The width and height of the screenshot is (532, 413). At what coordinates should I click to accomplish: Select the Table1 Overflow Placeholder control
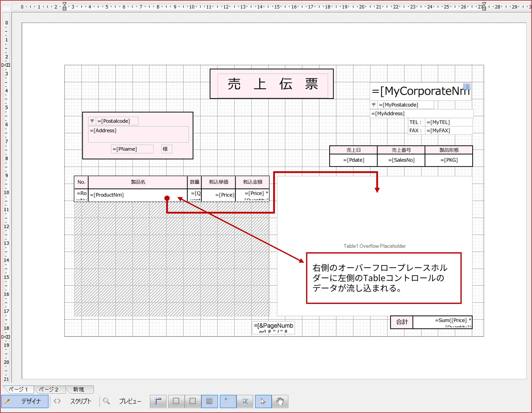click(375, 246)
